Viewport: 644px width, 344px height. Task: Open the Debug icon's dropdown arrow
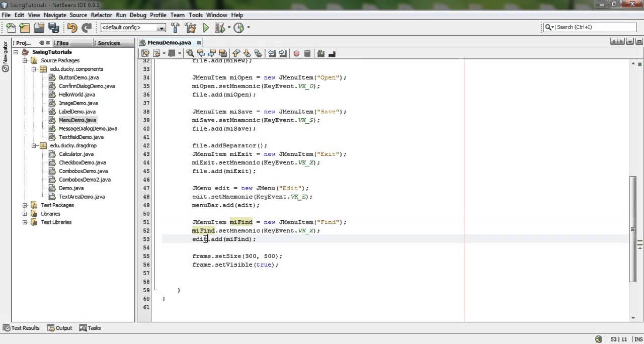(x=229, y=28)
